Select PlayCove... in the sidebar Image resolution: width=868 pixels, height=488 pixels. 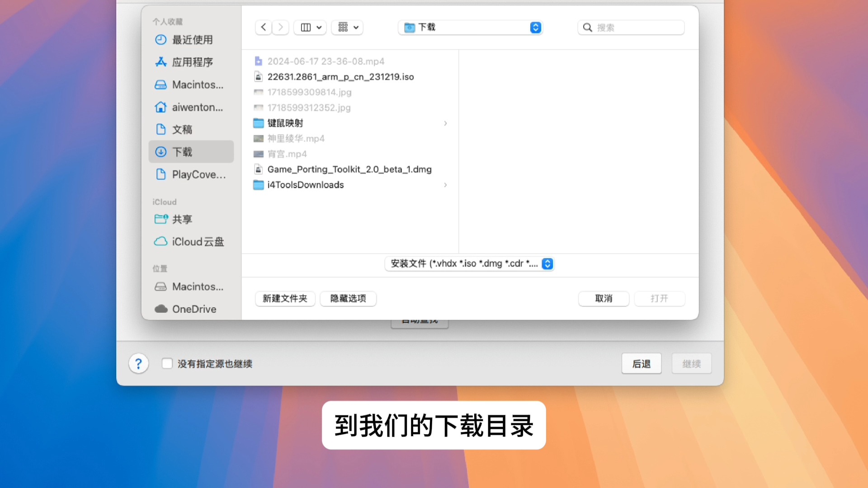pyautogui.click(x=191, y=174)
